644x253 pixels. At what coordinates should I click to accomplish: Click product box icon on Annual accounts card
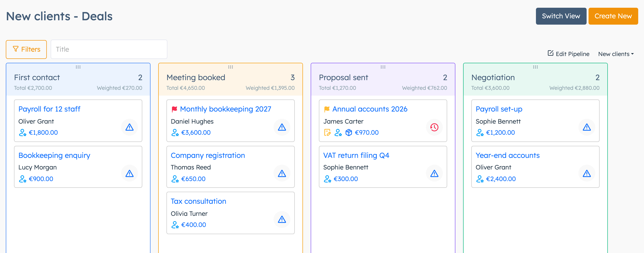(349, 132)
